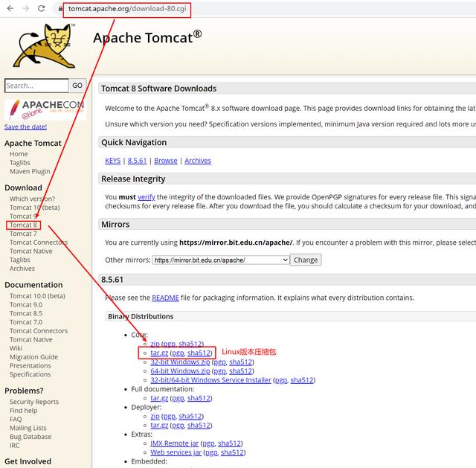The image size is (476, 468).
Task: Open Taglibs under Apache Tomcat section
Action: point(20,163)
